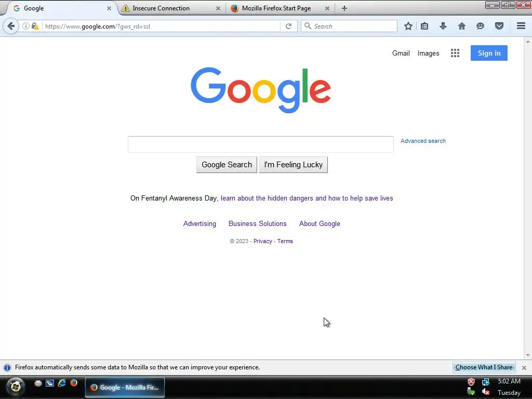Image resolution: width=532 pixels, height=399 pixels.
Task: Close the Insecure Connection tab
Action: [x=218, y=8]
